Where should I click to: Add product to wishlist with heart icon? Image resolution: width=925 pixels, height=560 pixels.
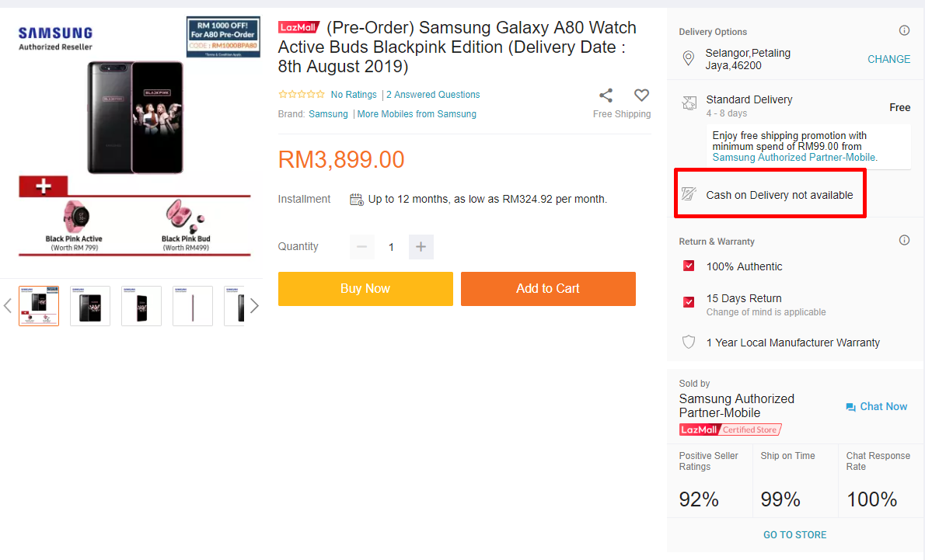tap(641, 96)
